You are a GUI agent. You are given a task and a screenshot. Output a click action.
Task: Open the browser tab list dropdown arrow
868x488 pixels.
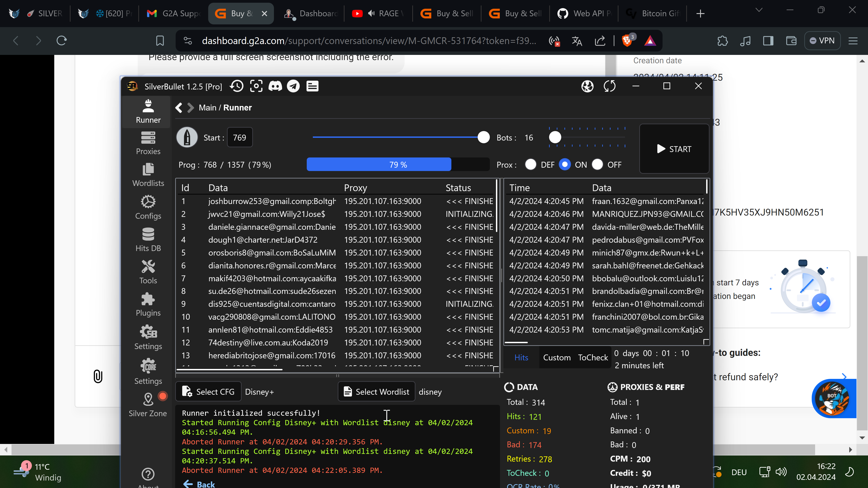coord(759,10)
